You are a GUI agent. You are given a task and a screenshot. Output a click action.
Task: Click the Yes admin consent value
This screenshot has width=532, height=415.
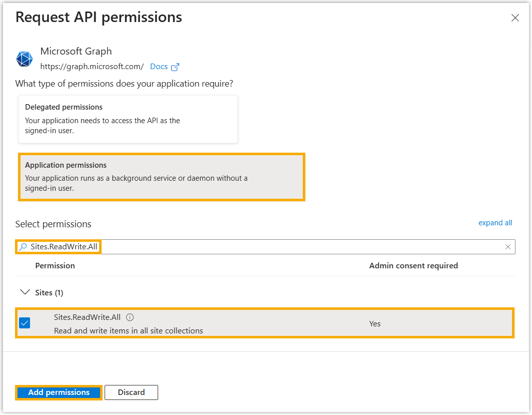click(375, 324)
